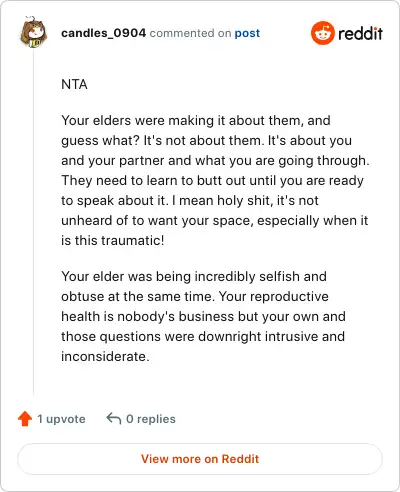Viewport: 400px width, 492px height.
Task: Click the line "Your elders were making it about them"
Action: pos(196,120)
